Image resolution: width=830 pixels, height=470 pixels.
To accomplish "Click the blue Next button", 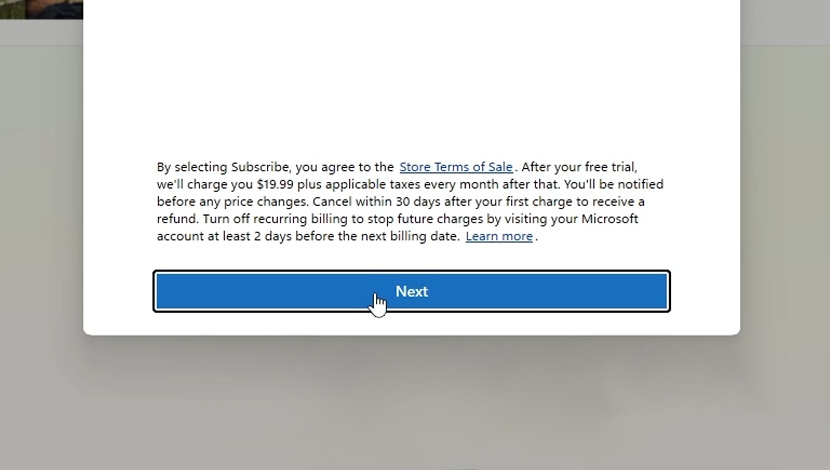I will click(412, 291).
